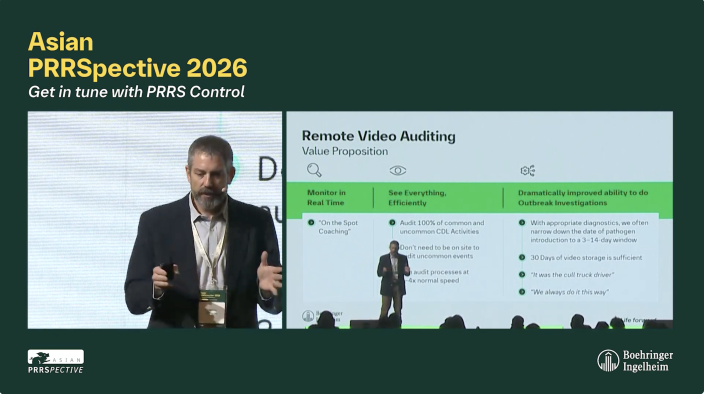The image size is (704, 394).
Task: Click bullet beside It was the cull truck driver
Action: coord(522,274)
